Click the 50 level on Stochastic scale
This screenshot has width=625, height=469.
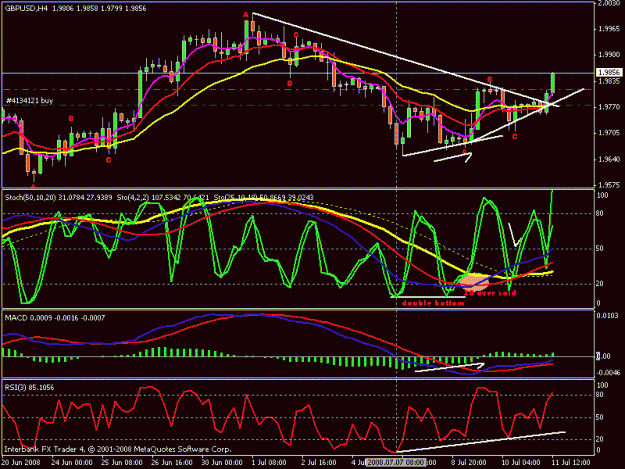pyautogui.click(x=600, y=248)
